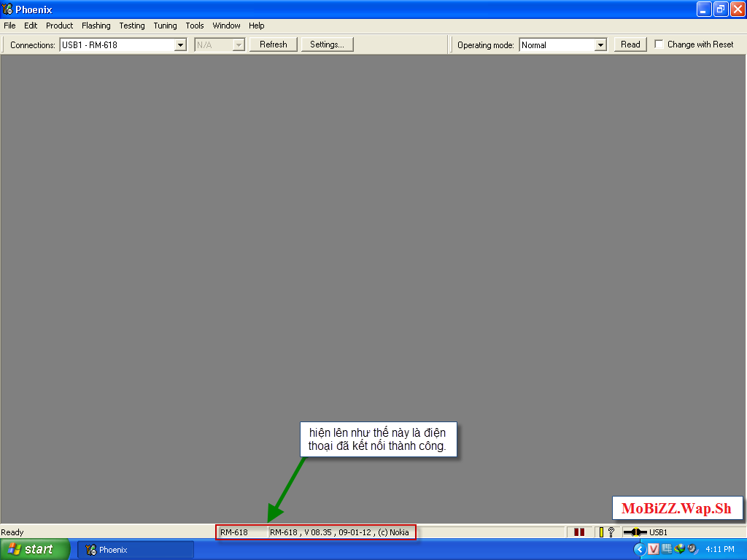The width and height of the screenshot is (747, 560).
Task: Show hidden tray icons with the arrow
Action: (x=640, y=549)
